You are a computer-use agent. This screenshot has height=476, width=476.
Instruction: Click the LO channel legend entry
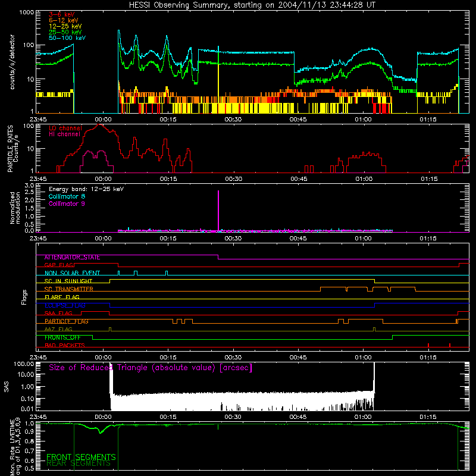65,129
